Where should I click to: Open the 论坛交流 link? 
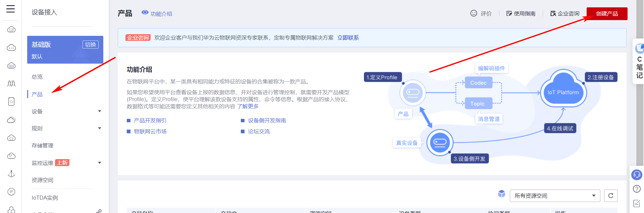[259, 131]
